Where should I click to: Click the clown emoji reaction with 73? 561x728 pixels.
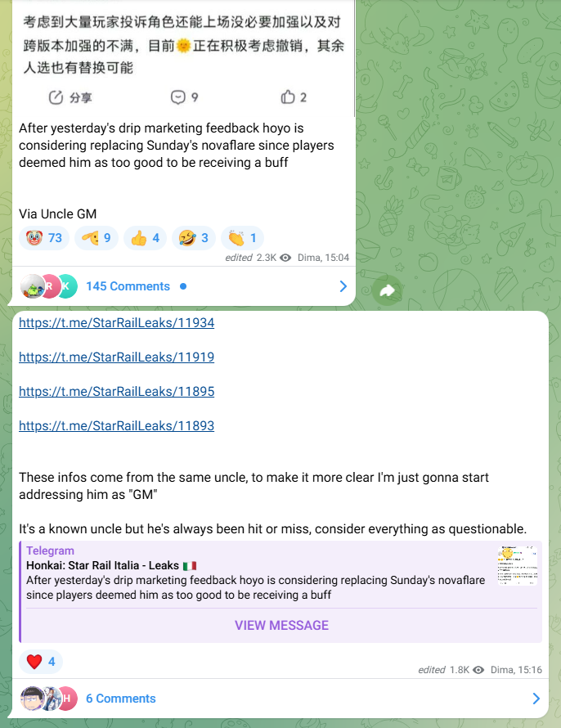tap(44, 238)
